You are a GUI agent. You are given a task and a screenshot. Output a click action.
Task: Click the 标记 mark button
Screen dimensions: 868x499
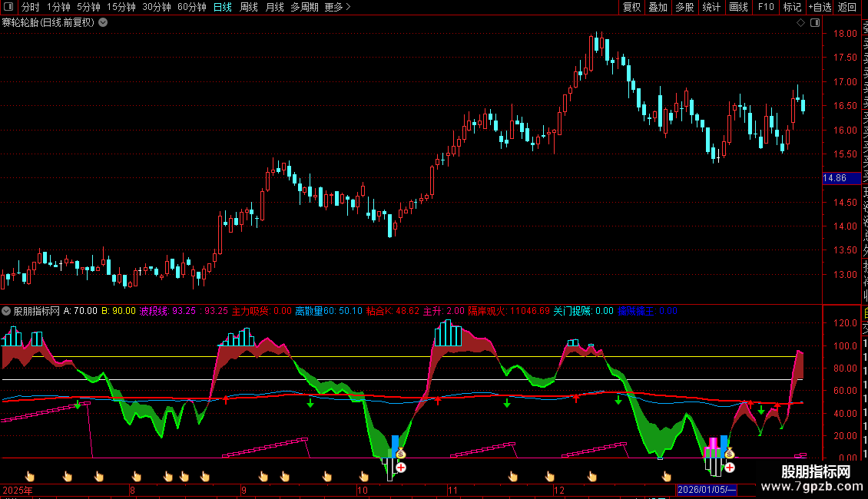coord(792,7)
